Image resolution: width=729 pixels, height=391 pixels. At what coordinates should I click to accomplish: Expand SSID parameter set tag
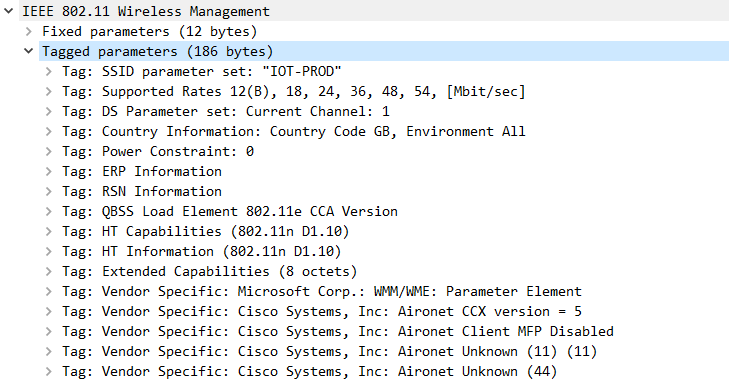48,71
